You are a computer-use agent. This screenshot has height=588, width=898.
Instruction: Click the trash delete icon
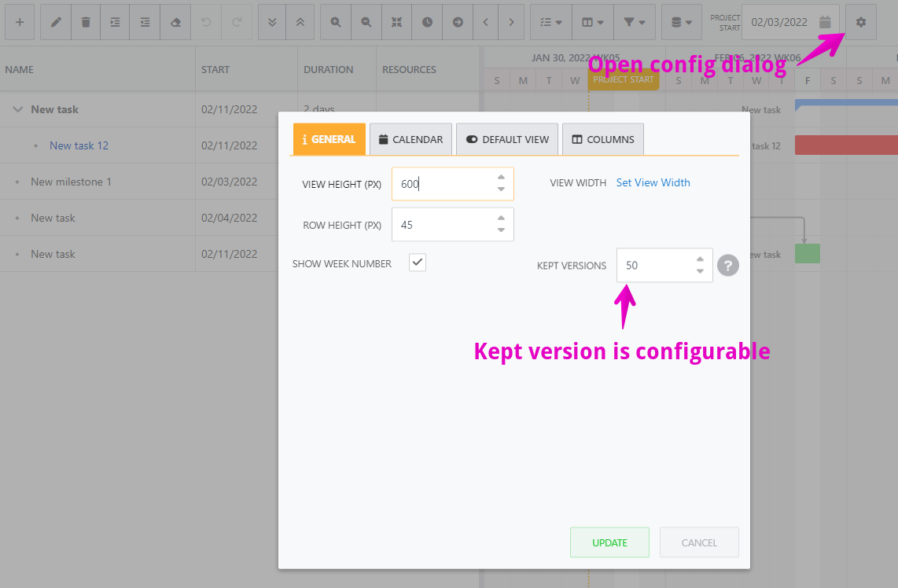coord(86,22)
